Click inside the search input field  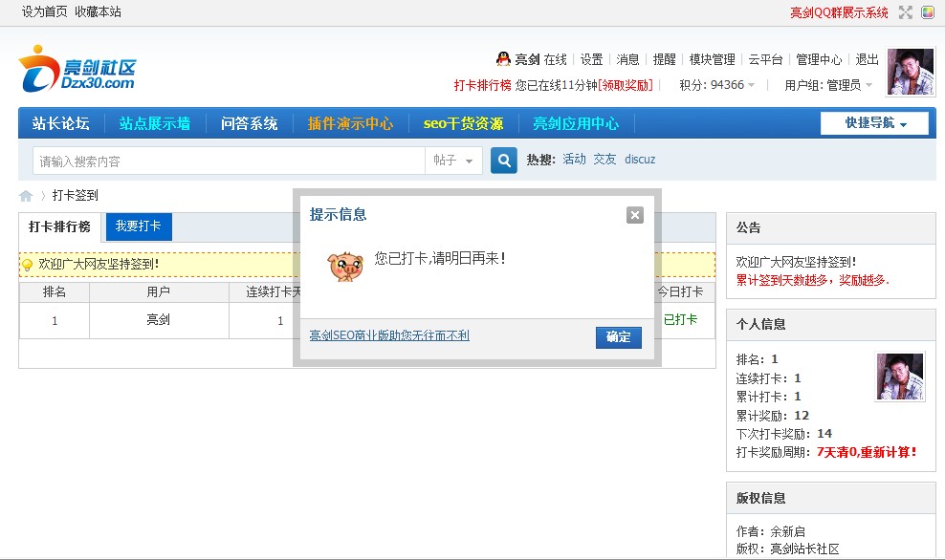[229, 161]
